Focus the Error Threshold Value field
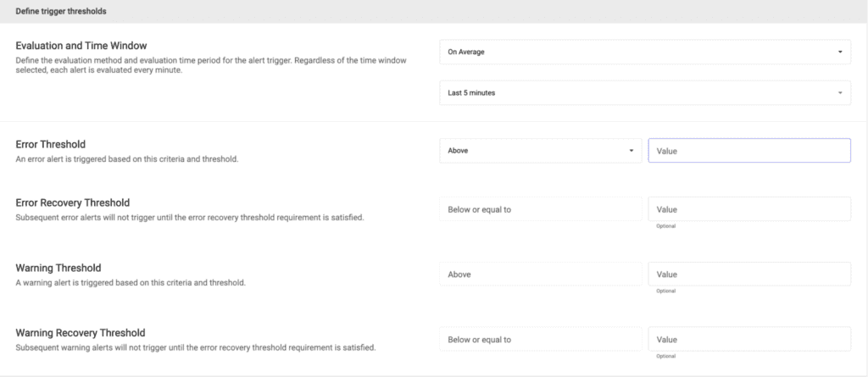The image size is (868, 377). pos(749,151)
